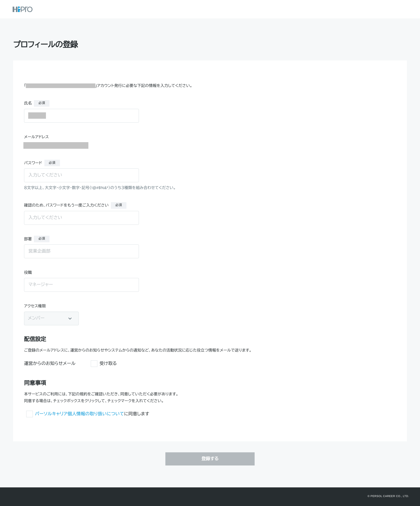The width and height of the screenshot is (420, 506).
Task: Open the アクセス権限 メンバー dropdown
Action: point(51,318)
